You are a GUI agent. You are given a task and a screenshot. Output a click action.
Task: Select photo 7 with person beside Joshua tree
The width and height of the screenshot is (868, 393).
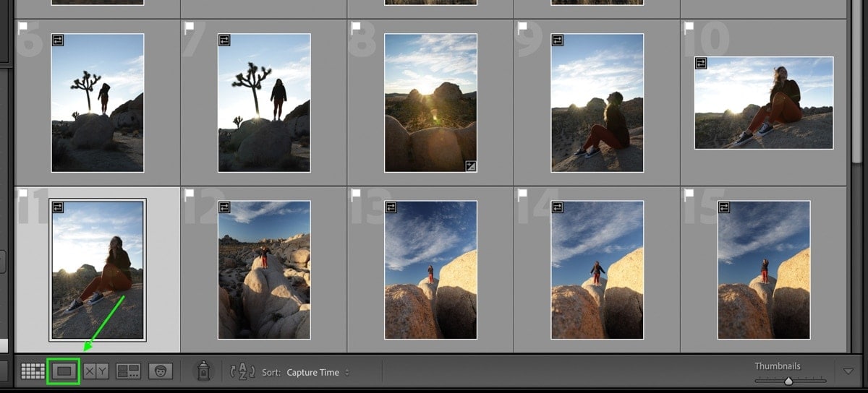(x=264, y=103)
